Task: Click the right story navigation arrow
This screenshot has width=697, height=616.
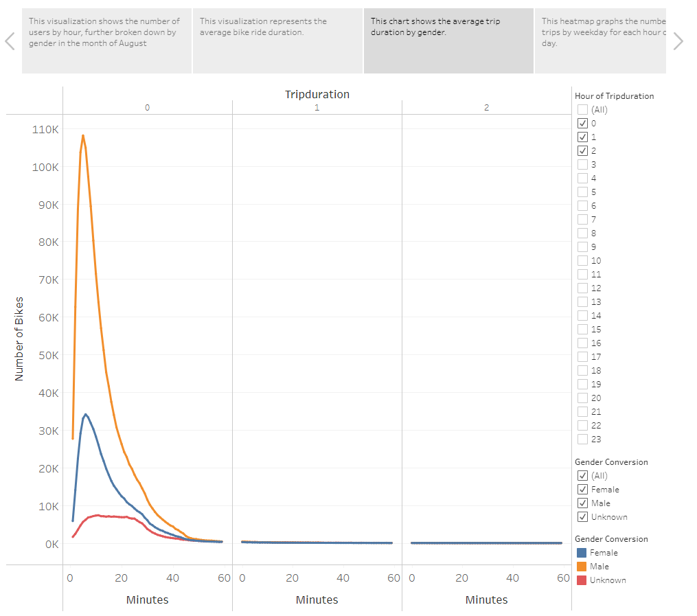Action: click(x=678, y=41)
